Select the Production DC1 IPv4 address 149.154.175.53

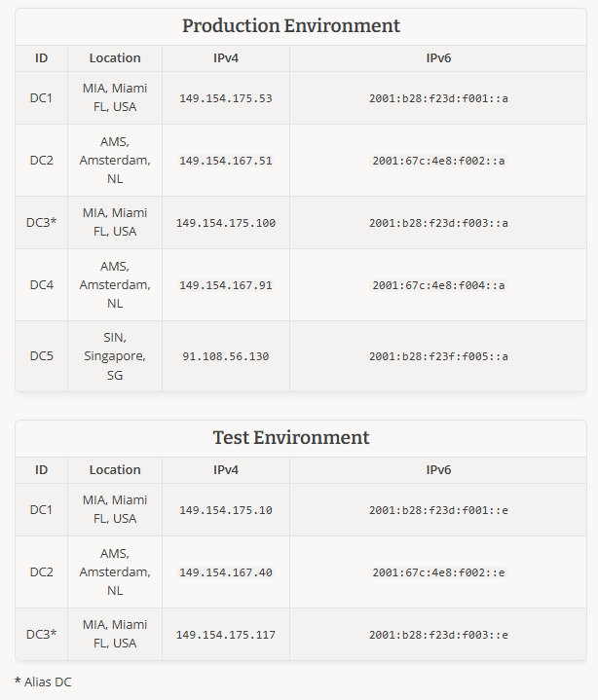point(226,98)
